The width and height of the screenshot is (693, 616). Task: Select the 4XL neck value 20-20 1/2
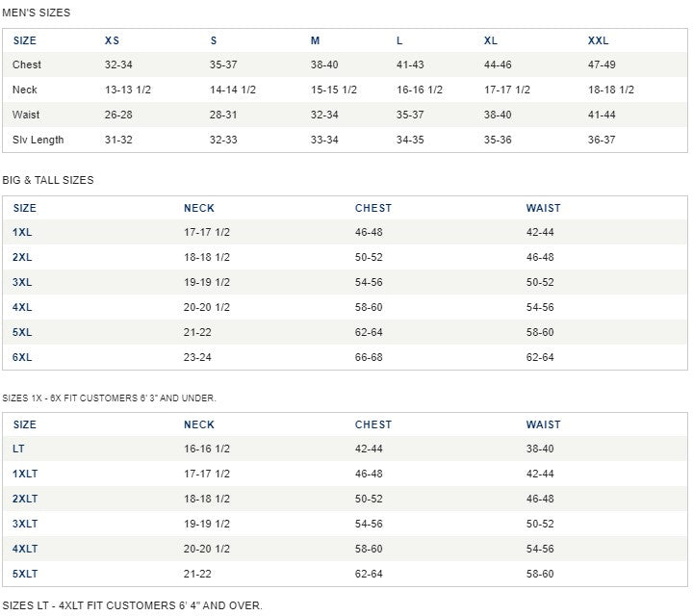pyautogui.click(x=206, y=307)
